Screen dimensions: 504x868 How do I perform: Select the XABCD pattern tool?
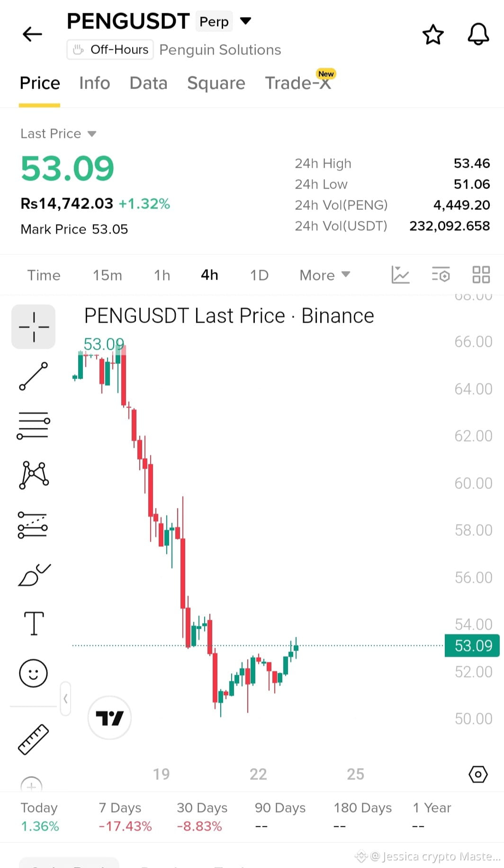[34, 475]
